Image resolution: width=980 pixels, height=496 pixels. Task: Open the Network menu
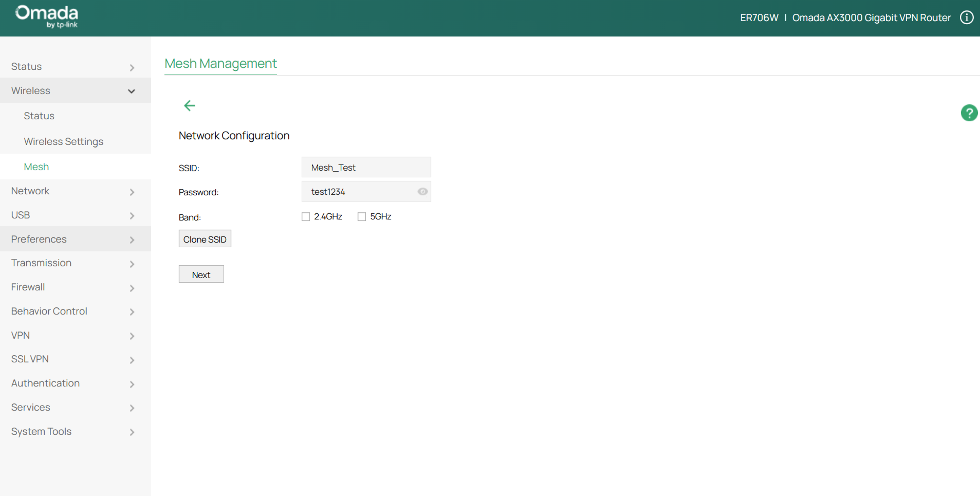pos(30,191)
